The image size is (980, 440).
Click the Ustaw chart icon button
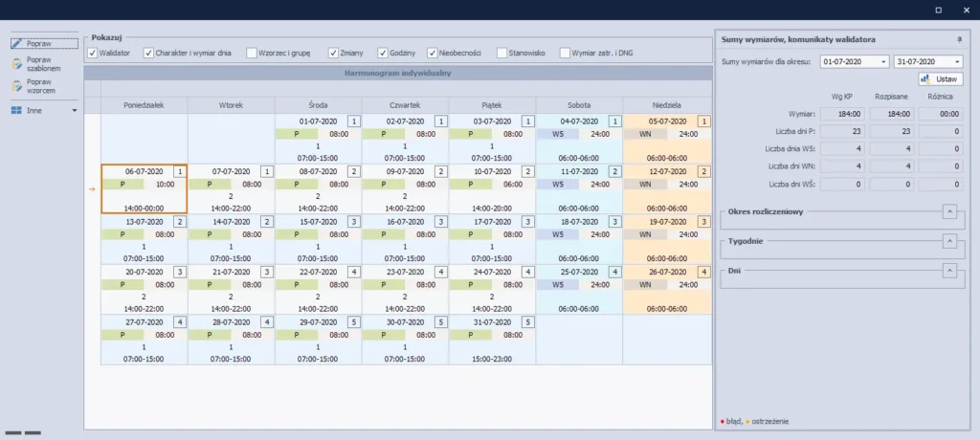click(x=927, y=79)
